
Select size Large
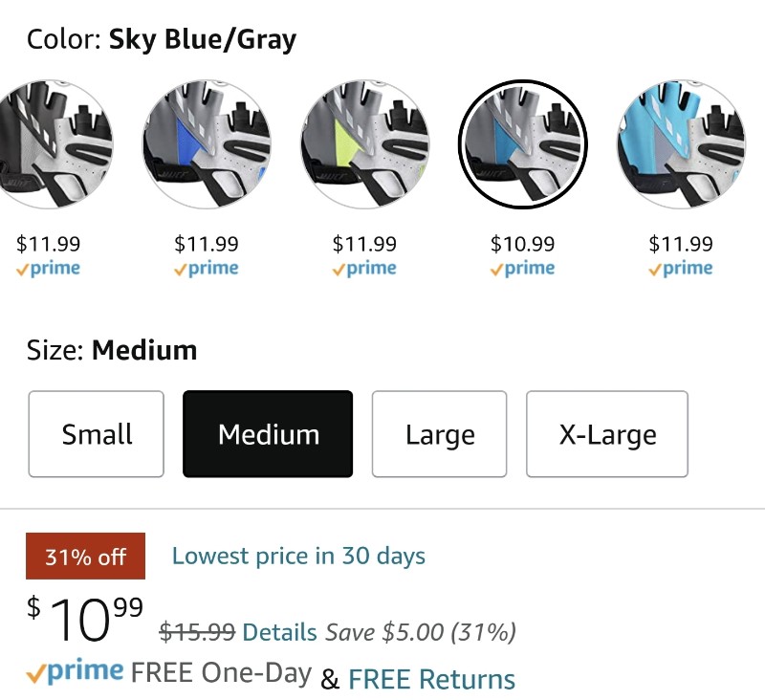coord(440,433)
